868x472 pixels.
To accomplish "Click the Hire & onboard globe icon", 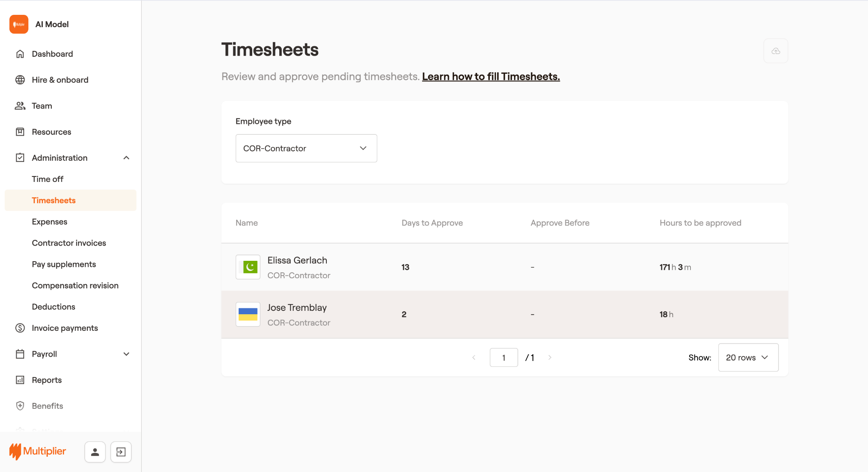I will (x=20, y=80).
